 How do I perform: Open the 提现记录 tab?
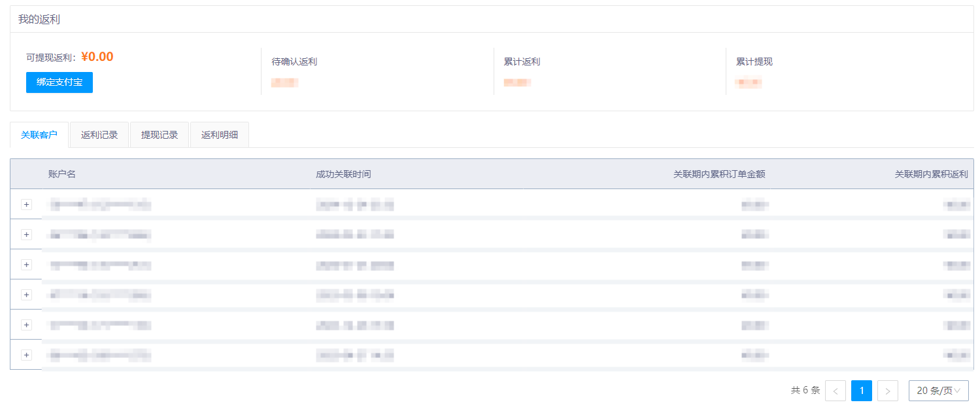tap(160, 135)
